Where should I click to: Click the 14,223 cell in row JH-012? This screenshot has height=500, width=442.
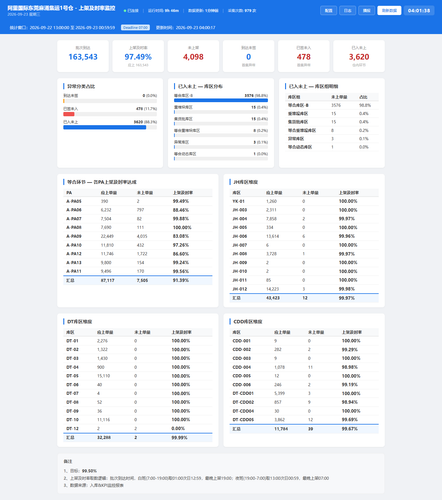click(x=272, y=289)
